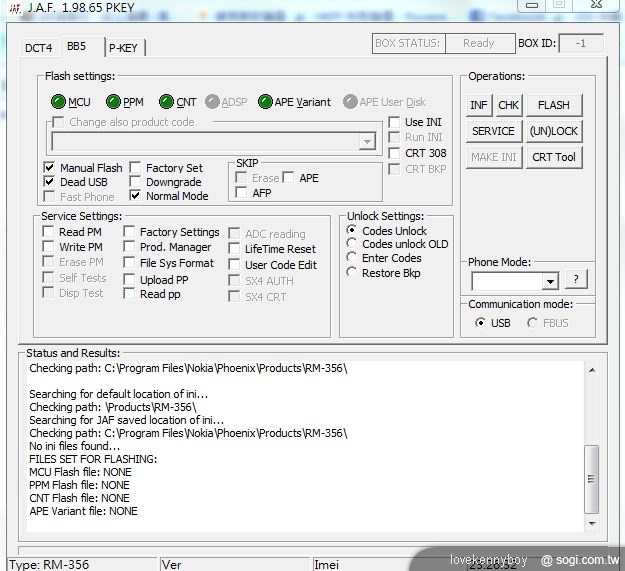The width and height of the screenshot is (625, 571).
Task: Start flashing with the FLASH button
Action: (x=554, y=105)
